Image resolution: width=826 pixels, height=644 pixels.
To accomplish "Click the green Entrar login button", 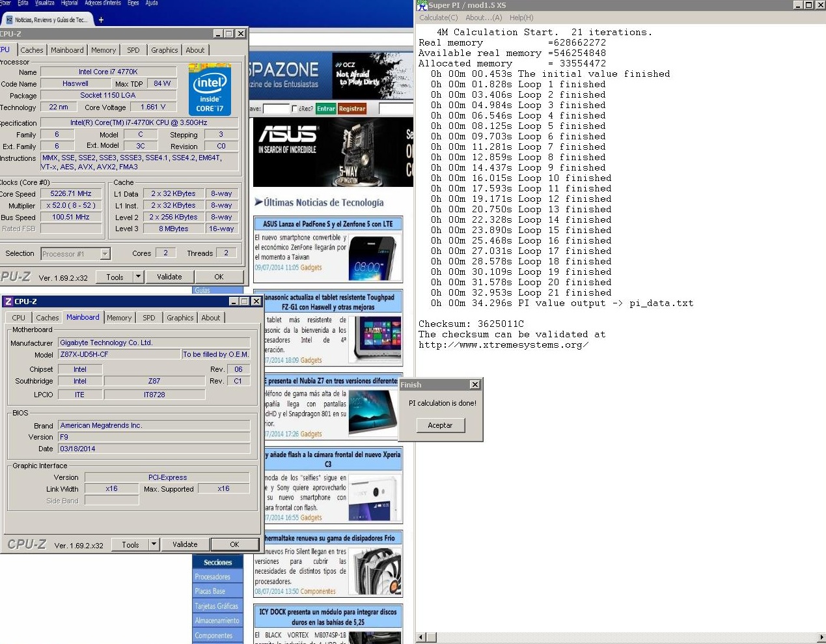I will click(x=325, y=109).
